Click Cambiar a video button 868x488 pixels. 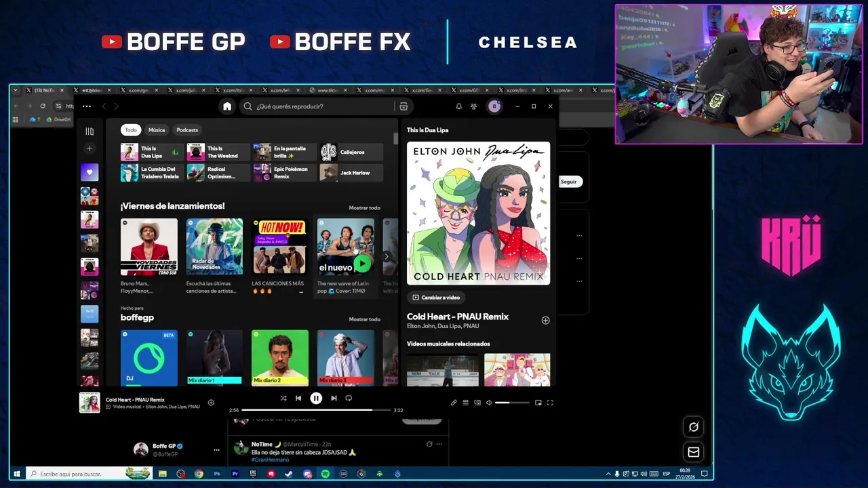pyautogui.click(x=436, y=298)
